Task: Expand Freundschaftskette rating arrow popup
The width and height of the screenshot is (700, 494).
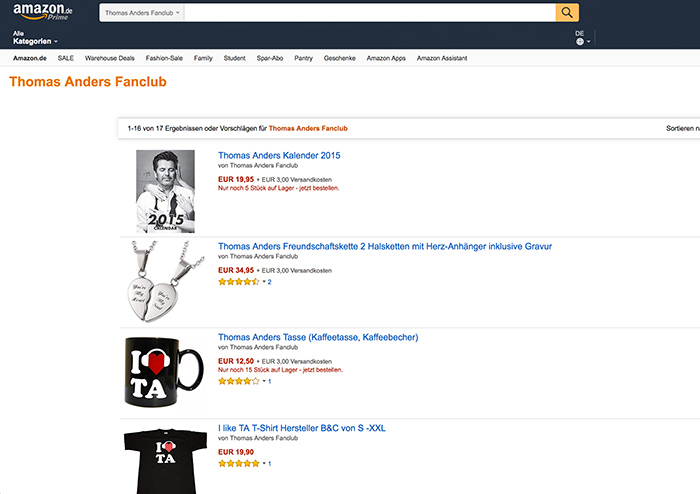Action: 264,282
